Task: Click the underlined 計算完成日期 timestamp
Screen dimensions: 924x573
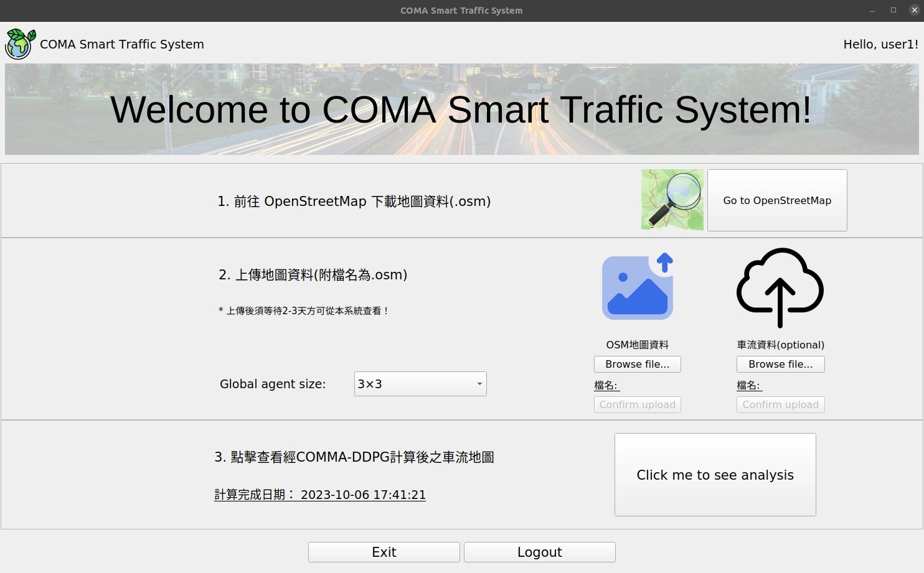Action: pos(320,495)
